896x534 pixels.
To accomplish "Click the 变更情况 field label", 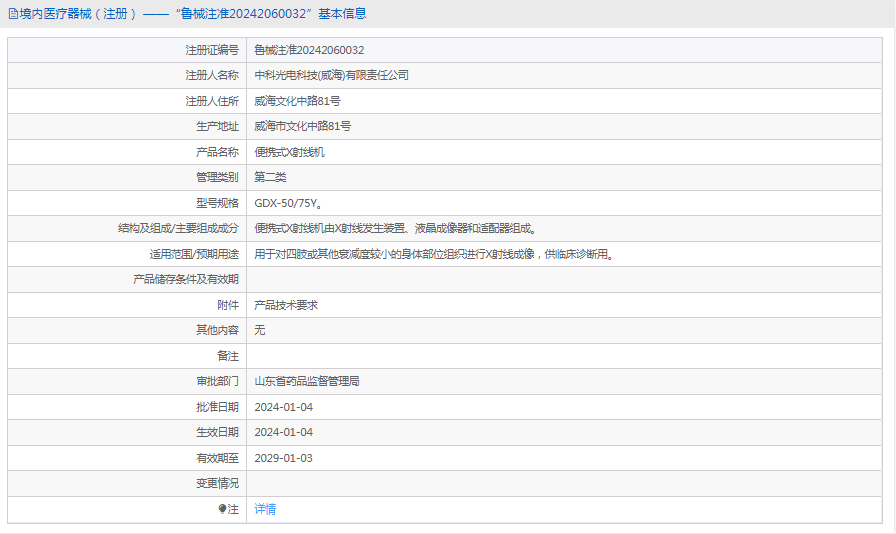I will [217, 484].
